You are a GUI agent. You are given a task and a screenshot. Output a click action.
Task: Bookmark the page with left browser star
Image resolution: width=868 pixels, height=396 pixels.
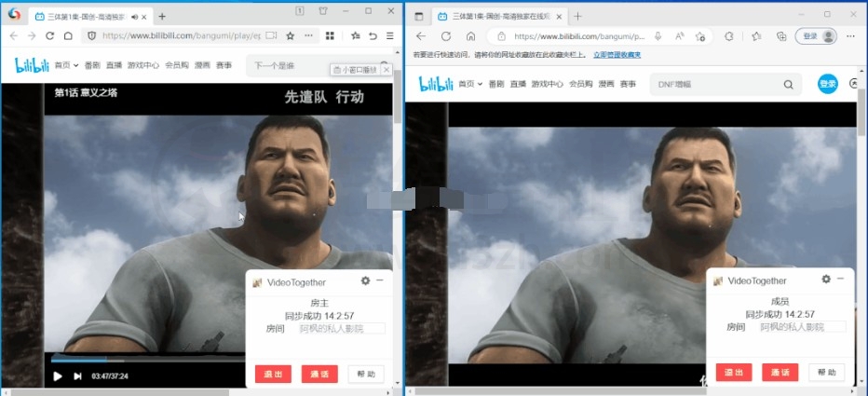coord(290,36)
